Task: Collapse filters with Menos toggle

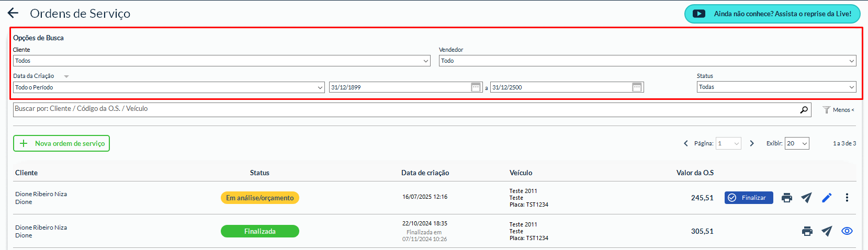Action: pyautogui.click(x=838, y=110)
